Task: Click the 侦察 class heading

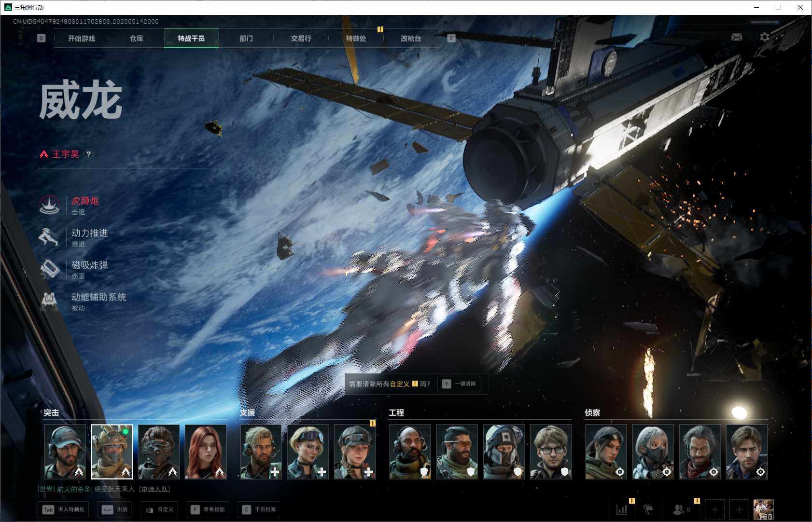Action: [x=592, y=412]
